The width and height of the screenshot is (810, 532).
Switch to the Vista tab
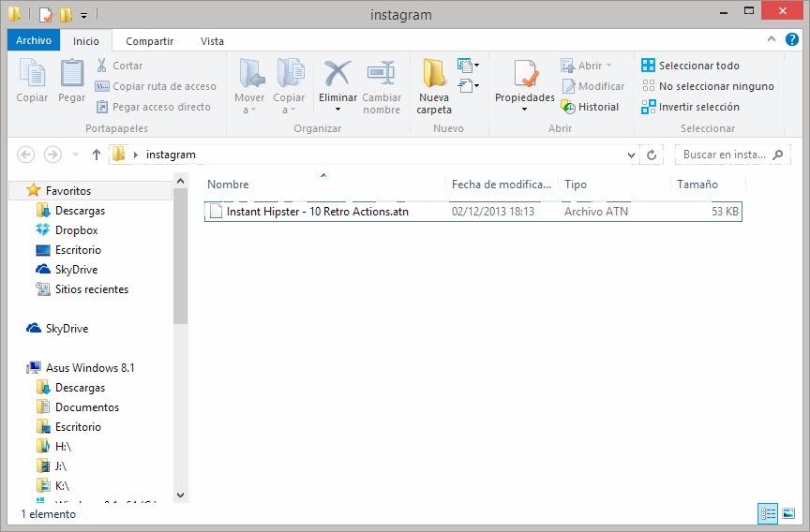pyautogui.click(x=212, y=41)
